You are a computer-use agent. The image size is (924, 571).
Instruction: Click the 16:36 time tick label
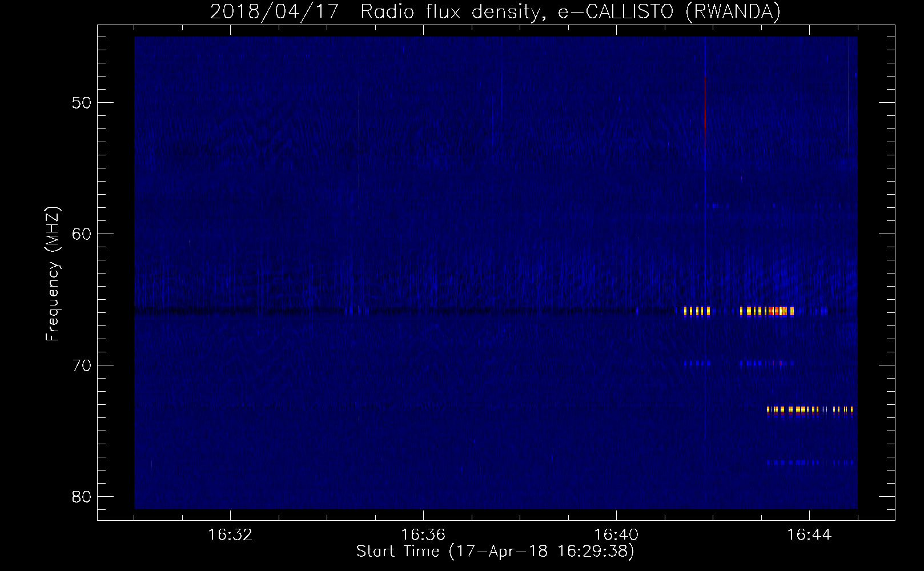point(423,535)
